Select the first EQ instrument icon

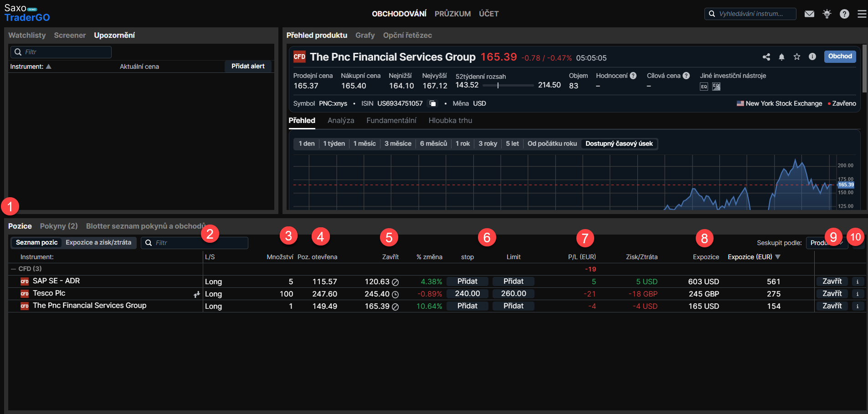coord(704,87)
